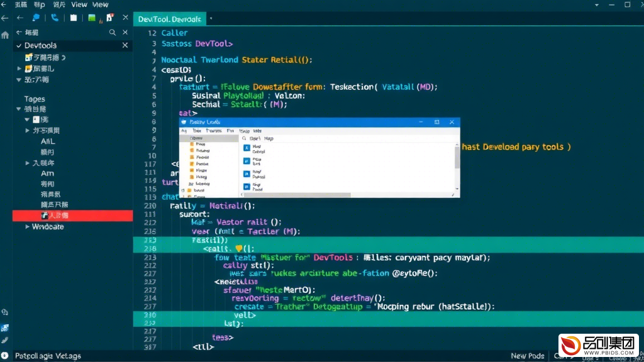This screenshot has width=644, height=362.
Task: Click popup window title bar app icon
Action: pos(184,122)
